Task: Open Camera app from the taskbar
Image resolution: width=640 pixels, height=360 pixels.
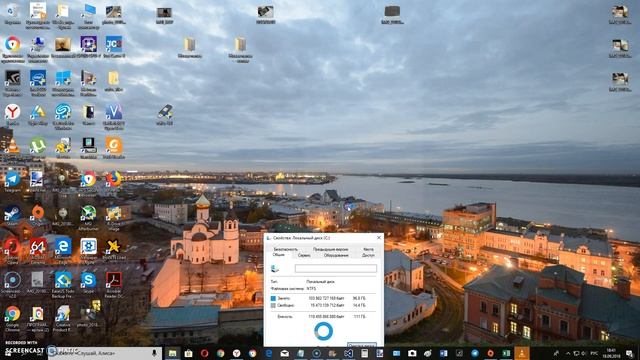Action: (412, 353)
